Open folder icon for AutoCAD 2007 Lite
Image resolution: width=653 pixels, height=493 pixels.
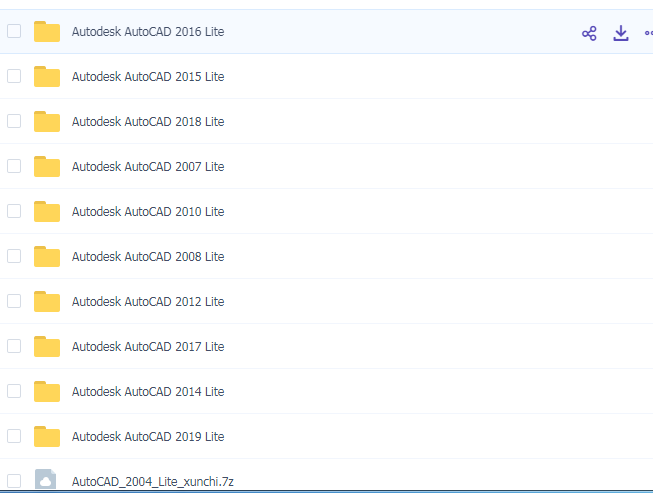(x=47, y=167)
